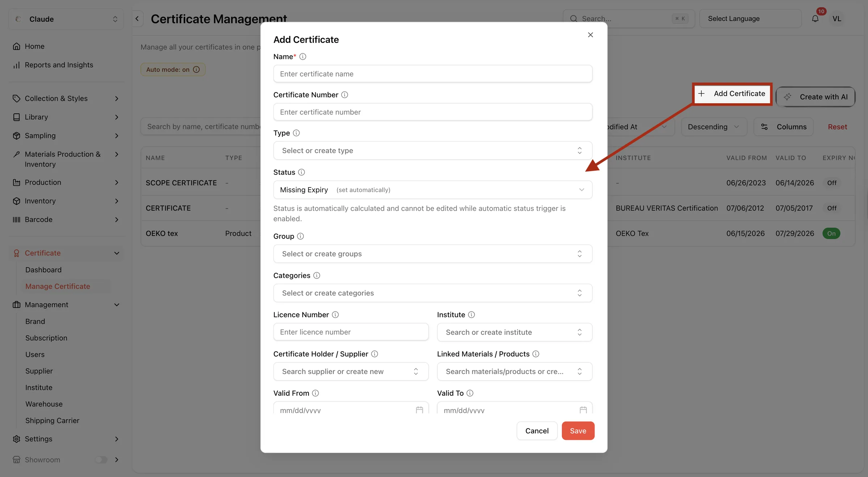Click the Auto mode info icon
868x477 pixels.
(x=196, y=69)
